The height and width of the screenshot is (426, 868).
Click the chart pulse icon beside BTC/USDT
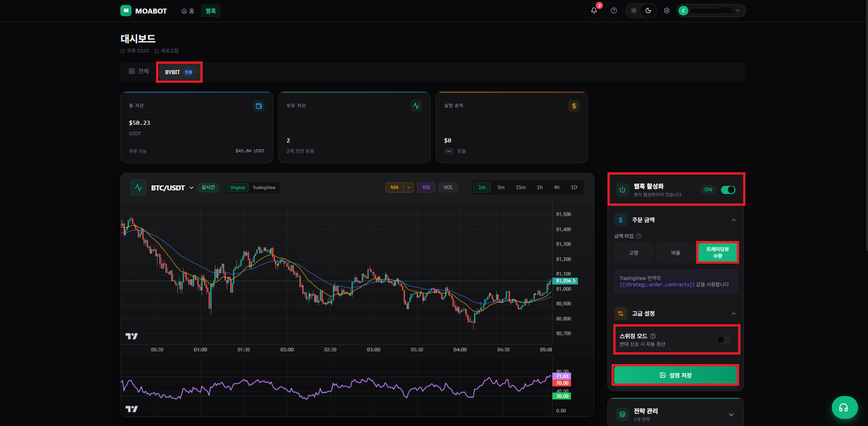point(138,188)
